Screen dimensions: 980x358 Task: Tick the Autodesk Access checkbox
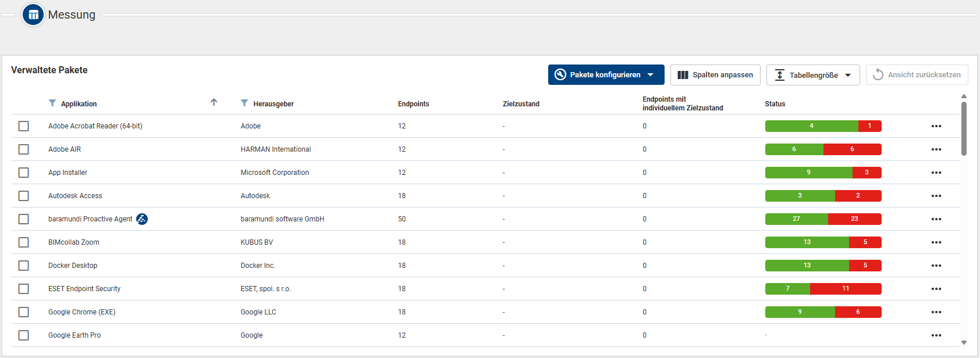23,196
